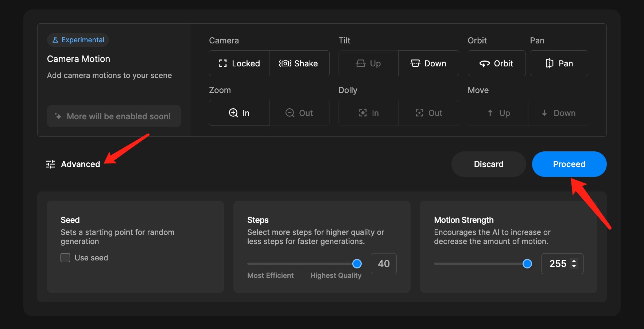The image size is (644, 329).
Task: Enable the Use seed checkbox
Action: [x=65, y=258]
